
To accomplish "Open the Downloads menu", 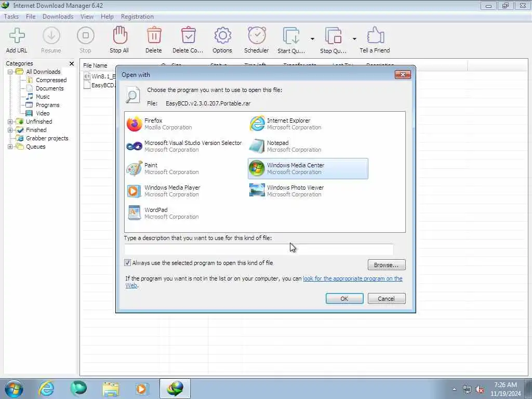I will point(58,17).
